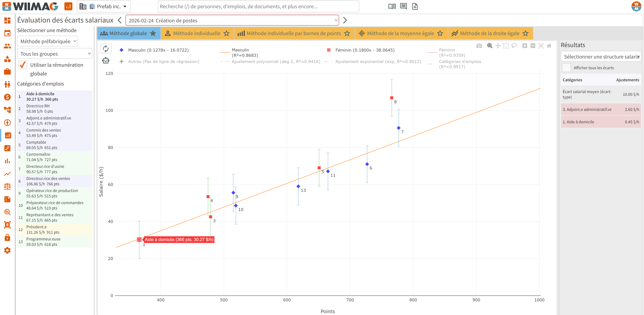Switch to Méthode individuelle par bornes de points tab
The width and height of the screenshot is (644, 315).
294,33
